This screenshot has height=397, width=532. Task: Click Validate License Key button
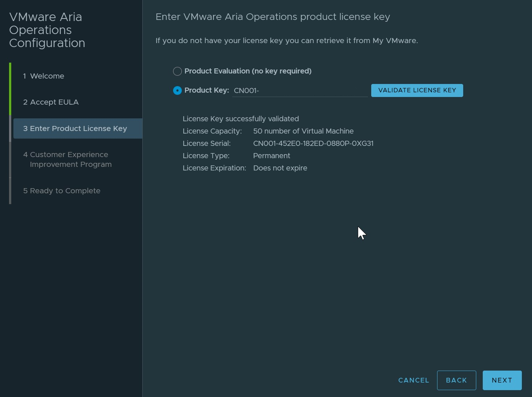point(417,90)
